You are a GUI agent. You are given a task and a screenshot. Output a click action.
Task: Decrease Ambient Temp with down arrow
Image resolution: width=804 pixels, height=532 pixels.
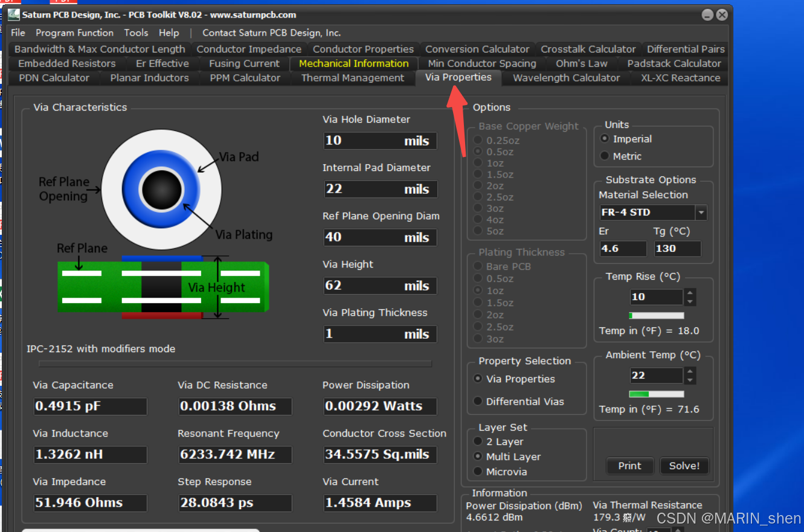tap(690, 379)
